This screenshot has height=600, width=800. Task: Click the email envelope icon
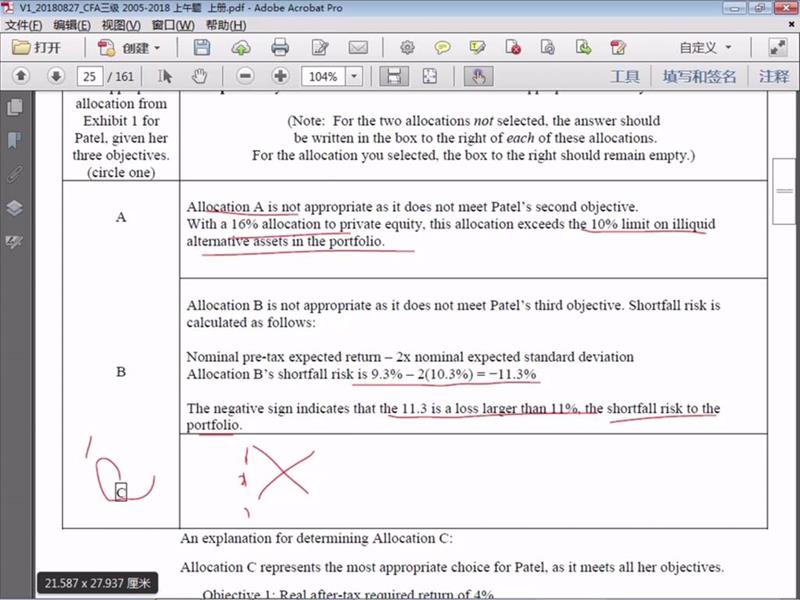click(357, 47)
